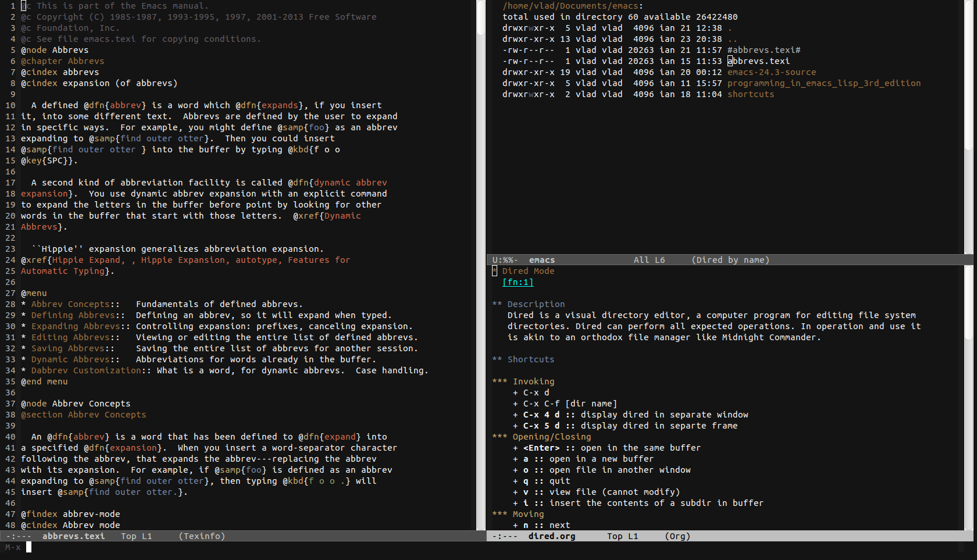Click the (Dired by name) mode indicator

(x=730, y=260)
